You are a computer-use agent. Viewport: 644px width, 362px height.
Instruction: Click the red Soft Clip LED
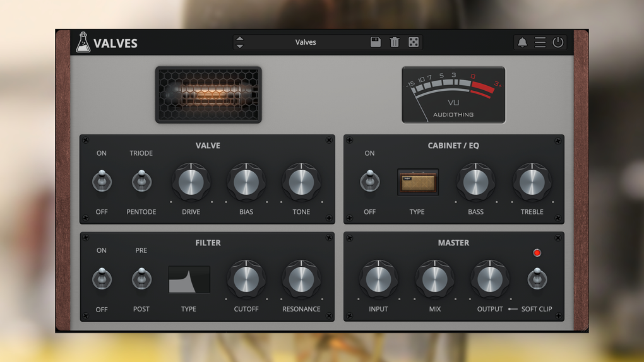pos(537,253)
